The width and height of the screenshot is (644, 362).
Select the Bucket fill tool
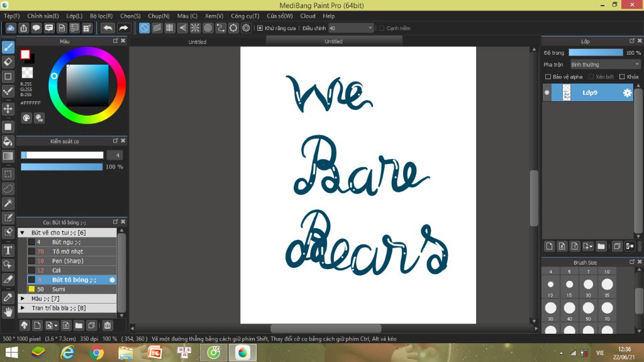click(x=8, y=141)
